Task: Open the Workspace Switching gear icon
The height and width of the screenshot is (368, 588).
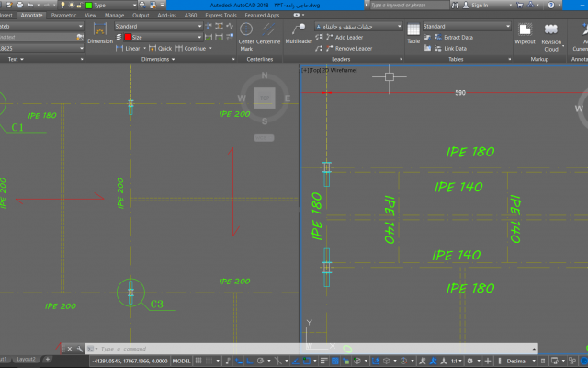Action: click(469, 361)
